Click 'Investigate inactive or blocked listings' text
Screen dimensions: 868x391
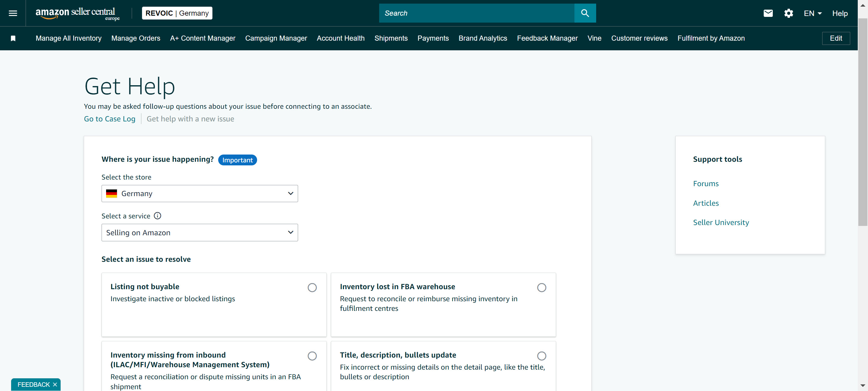tap(172, 299)
